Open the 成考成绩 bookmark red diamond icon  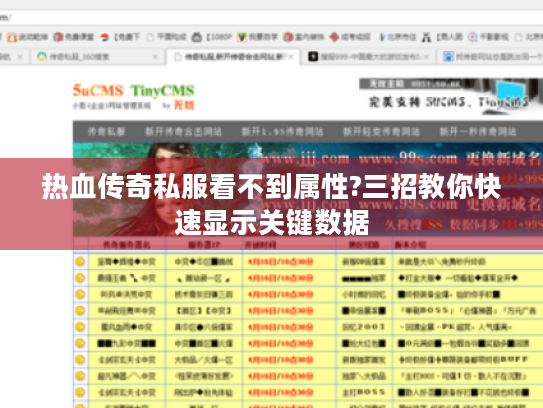[x=334, y=37]
